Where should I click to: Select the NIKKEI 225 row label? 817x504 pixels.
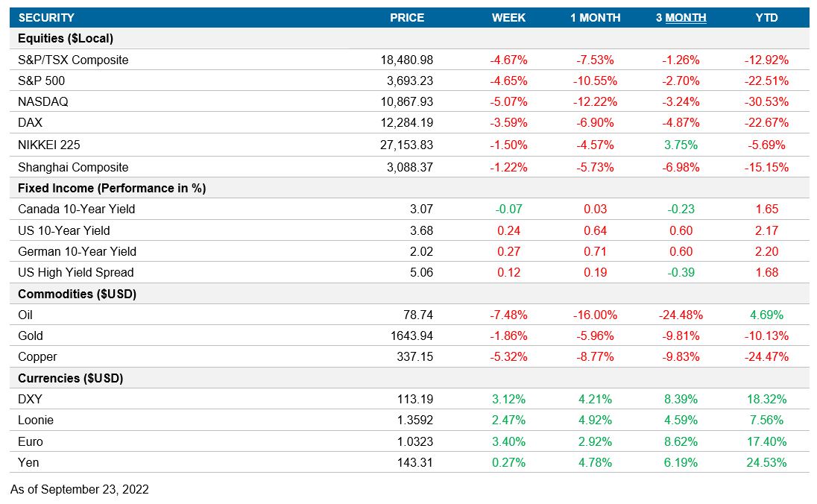(x=48, y=145)
